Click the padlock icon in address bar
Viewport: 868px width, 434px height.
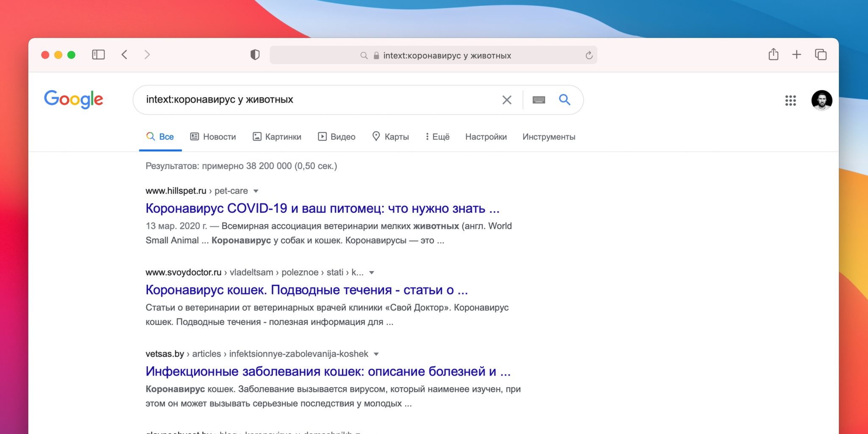click(376, 56)
